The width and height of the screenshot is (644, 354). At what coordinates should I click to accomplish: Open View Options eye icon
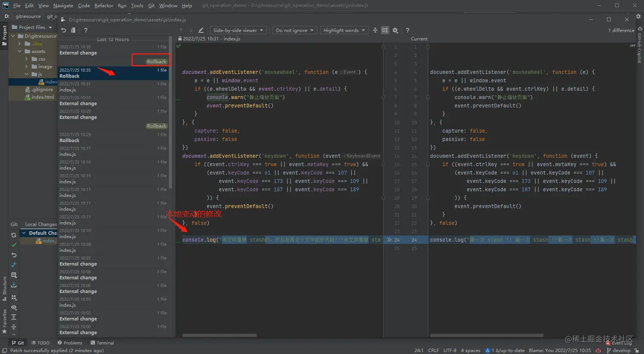pos(14,307)
